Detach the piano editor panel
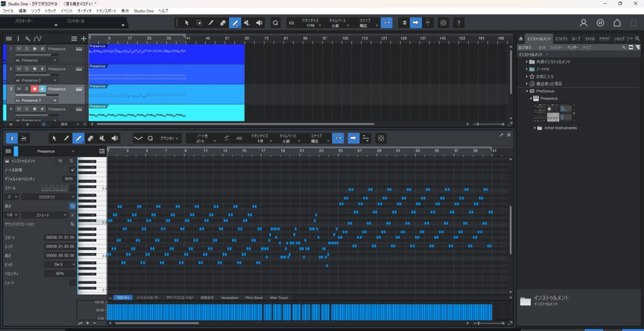This screenshot has width=644, height=331. pos(501,135)
